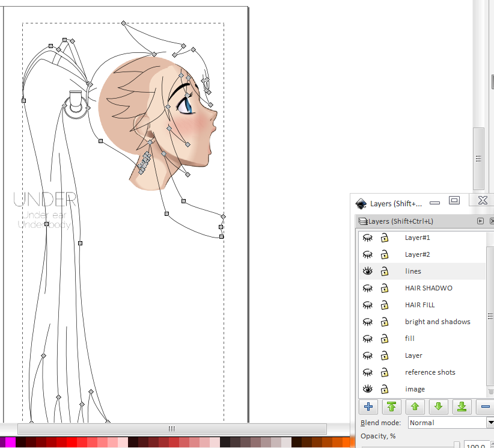Select the reference shots layer

pyautogui.click(x=430, y=372)
